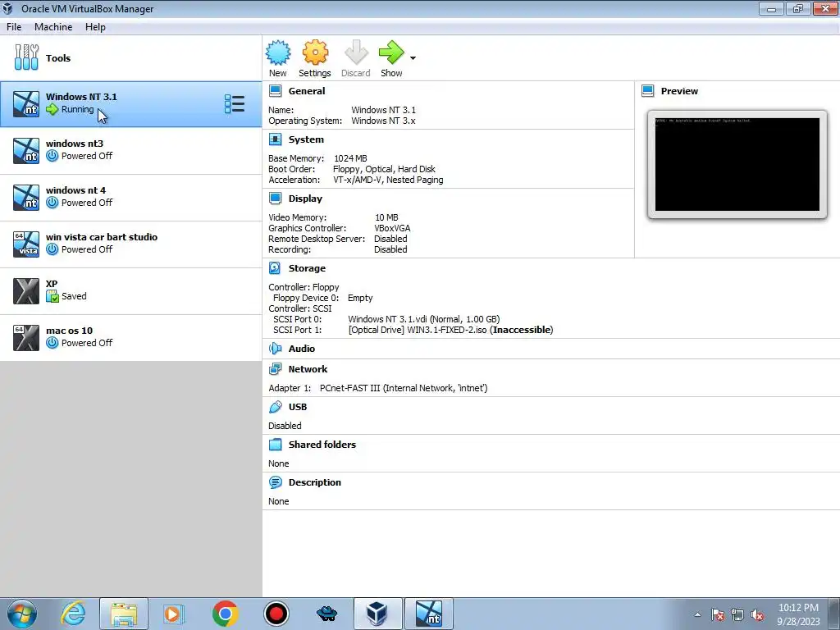The width and height of the screenshot is (840, 630).
Task: Open the Display settings header link
Action: coord(305,199)
